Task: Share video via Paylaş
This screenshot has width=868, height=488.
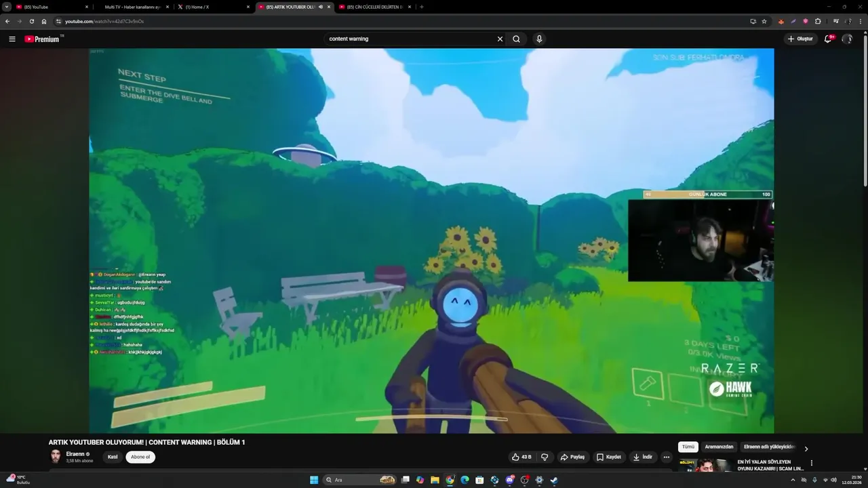Action: pos(572,457)
